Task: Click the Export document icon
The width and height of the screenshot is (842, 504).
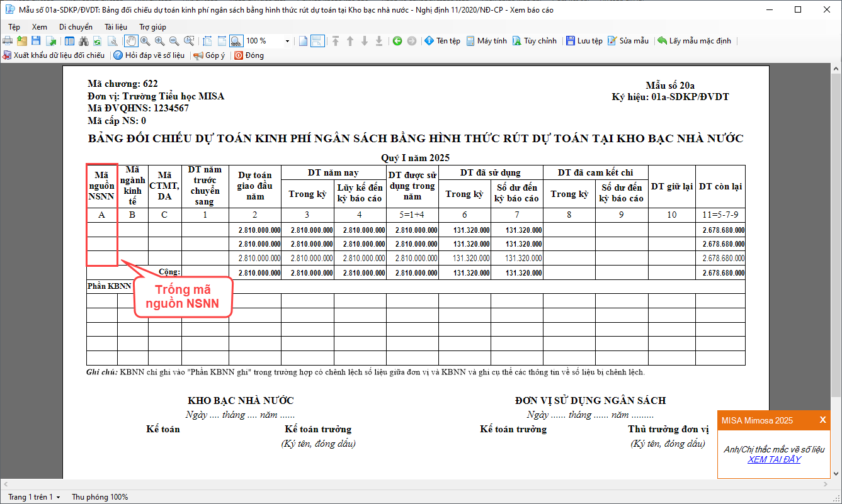Action: pyautogui.click(x=50, y=41)
